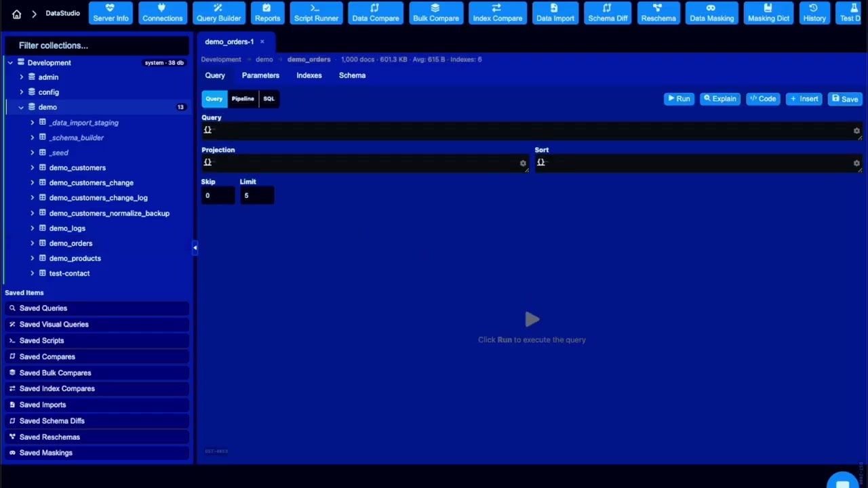Viewport: 868px width, 488px height.
Task: Open Saved Index Compares
Action: [x=96, y=389]
